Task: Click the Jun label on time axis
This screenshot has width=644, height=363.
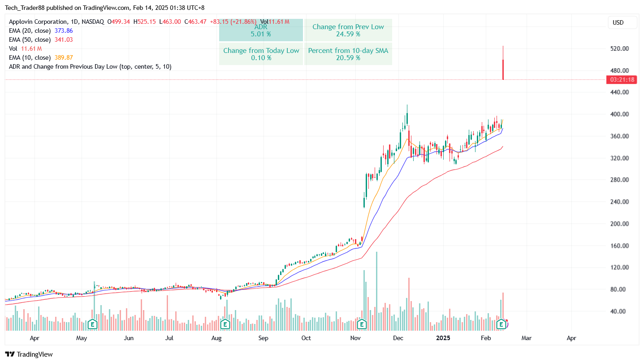Action: [129, 338]
